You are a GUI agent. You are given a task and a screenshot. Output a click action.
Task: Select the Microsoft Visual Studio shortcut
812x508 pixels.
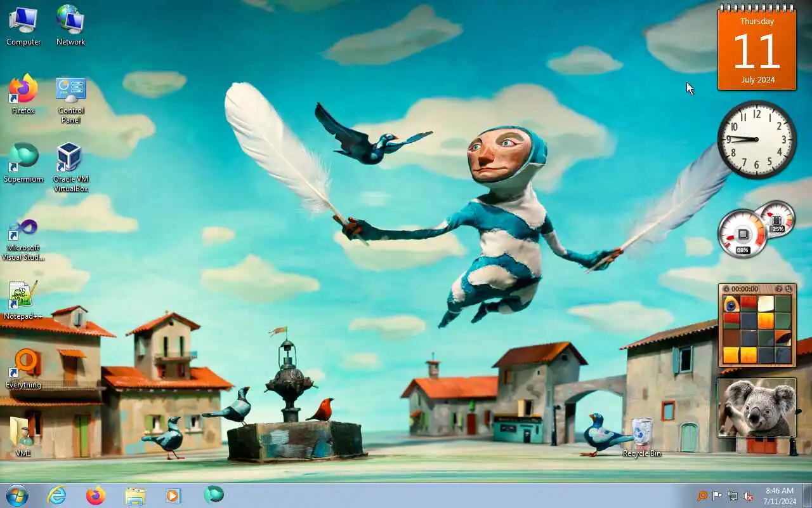coord(23,239)
